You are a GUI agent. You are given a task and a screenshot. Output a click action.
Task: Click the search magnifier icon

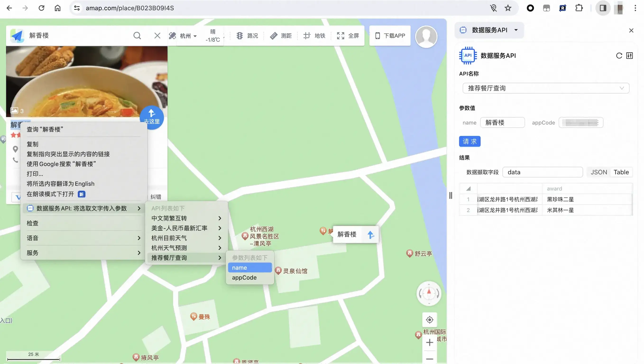[137, 36]
